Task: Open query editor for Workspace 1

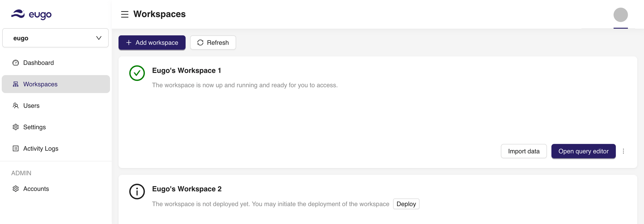Action: [583, 151]
